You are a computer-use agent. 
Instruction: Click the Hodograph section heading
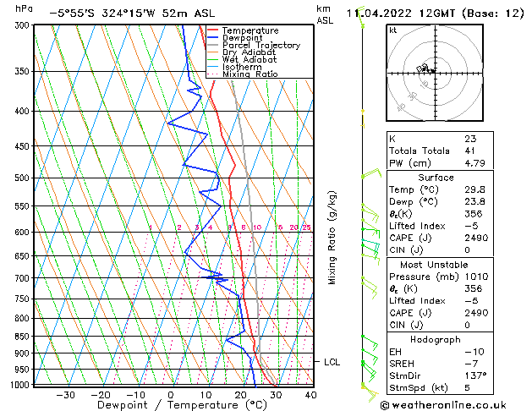coord(436,339)
